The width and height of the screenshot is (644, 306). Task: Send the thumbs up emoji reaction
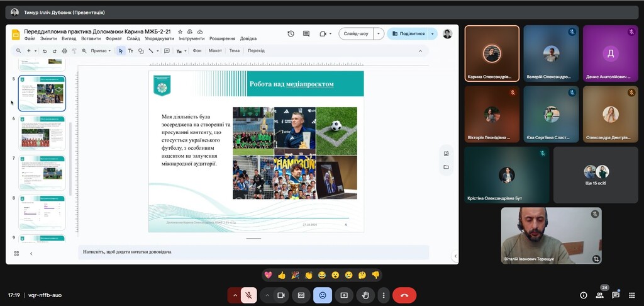coord(282,275)
